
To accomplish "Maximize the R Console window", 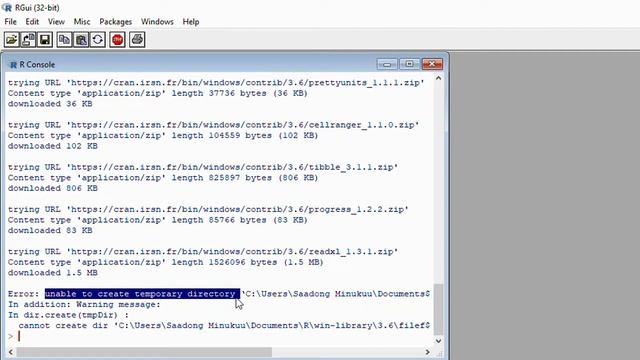I will [x=409, y=64].
